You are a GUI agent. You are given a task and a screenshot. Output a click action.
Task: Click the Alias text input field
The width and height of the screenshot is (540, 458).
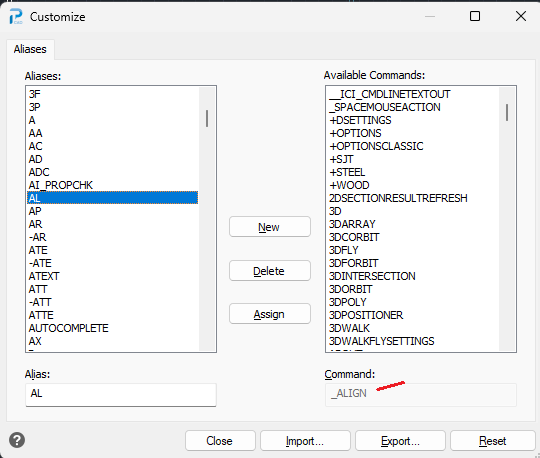[121, 395]
